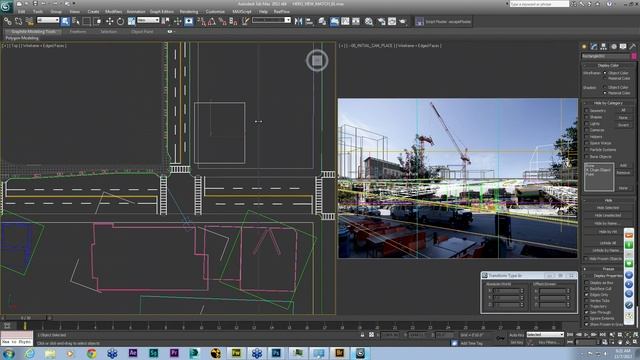640x360 pixels.
Task: Click the 3ds Max application button
Action: coord(7,6)
